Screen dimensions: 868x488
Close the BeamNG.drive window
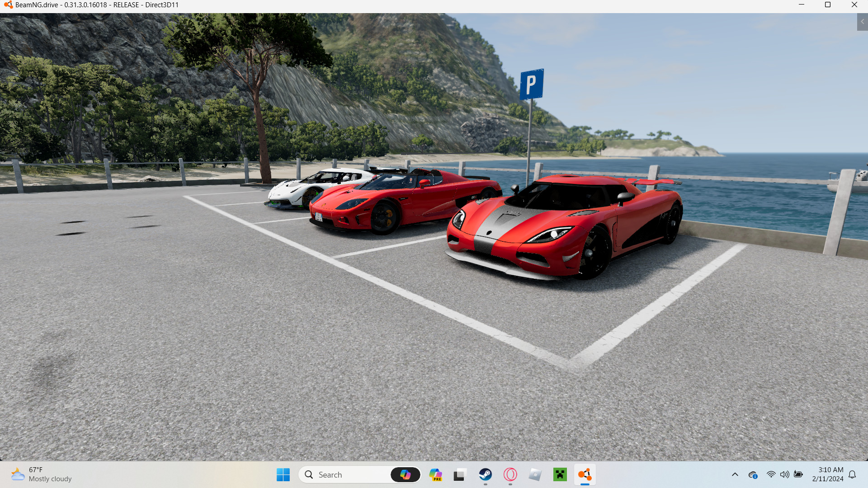(854, 5)
